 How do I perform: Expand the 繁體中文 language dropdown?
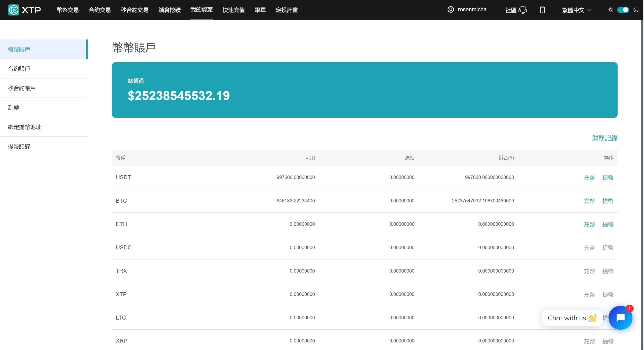point(573,10)
